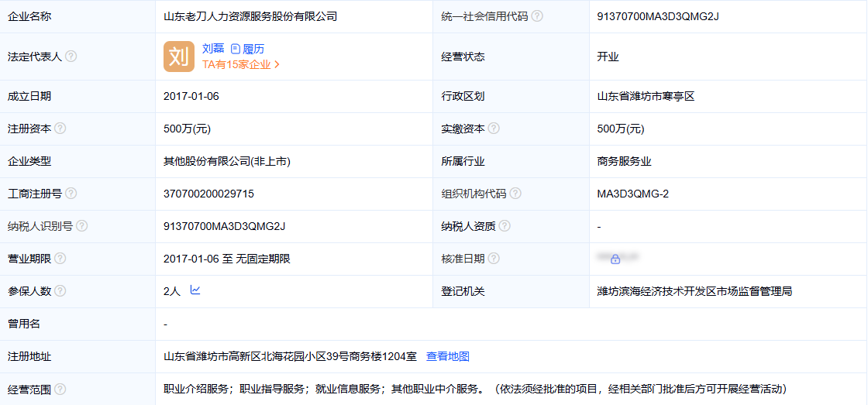Click the 登记机关 field label

463,292
